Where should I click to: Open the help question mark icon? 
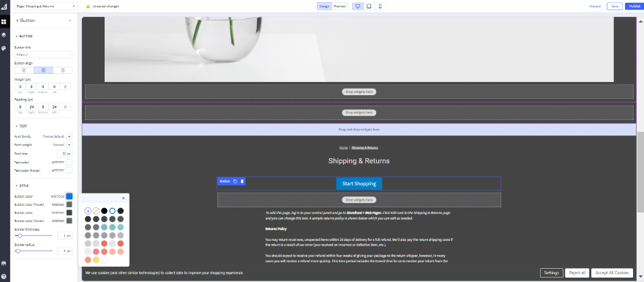click(x=4, y=276)
